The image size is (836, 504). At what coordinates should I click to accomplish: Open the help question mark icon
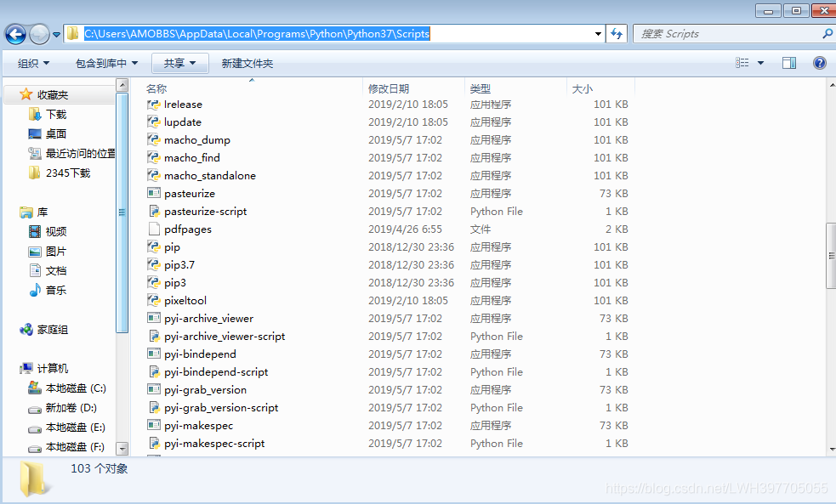tap(820, 63)
